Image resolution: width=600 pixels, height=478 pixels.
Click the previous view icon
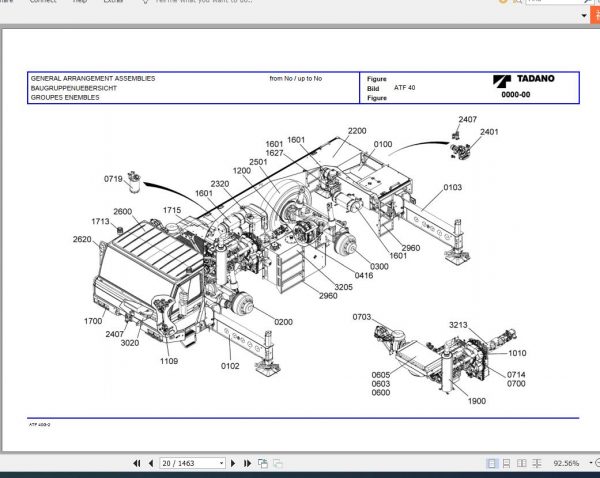click(262, 463)
